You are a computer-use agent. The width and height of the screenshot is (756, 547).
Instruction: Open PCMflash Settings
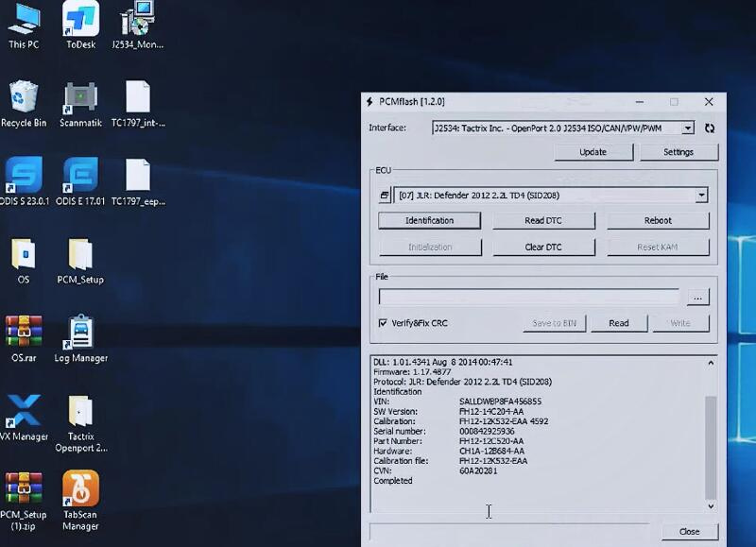click(x=679, y=152)
